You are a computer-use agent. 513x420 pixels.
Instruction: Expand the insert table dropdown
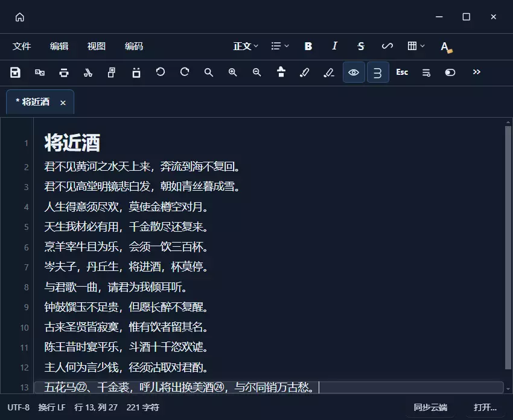tap(416, 46)
